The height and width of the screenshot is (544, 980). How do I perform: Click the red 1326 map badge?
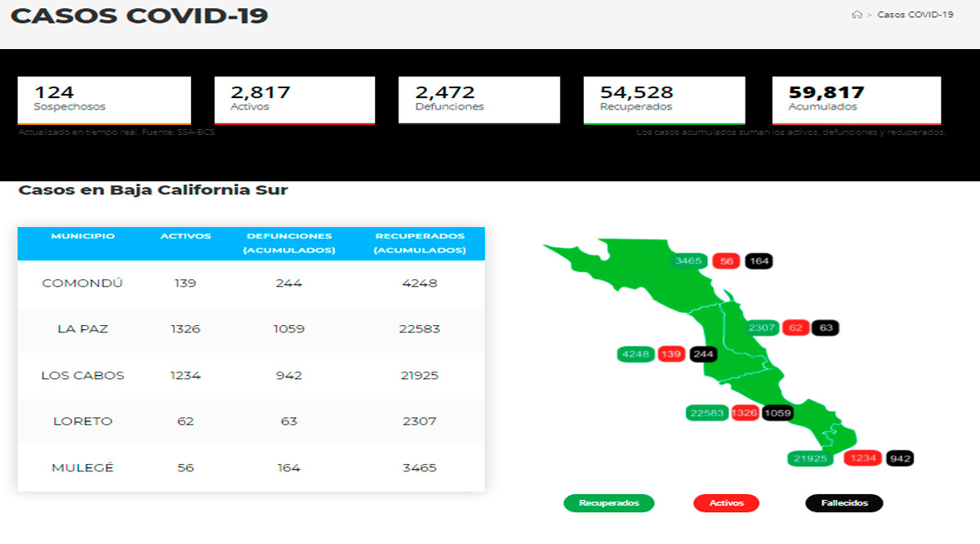[744, 413]
